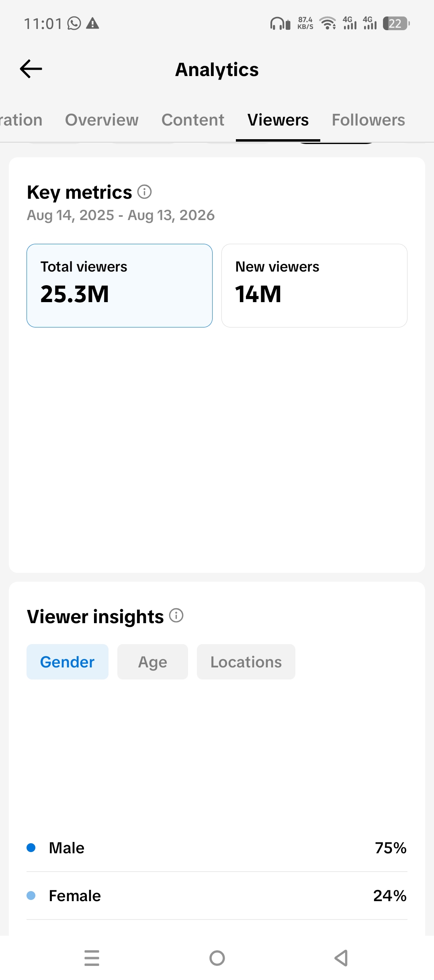The width and height of the screenshot is (434, 980).
Task: Switch viewer insights to Locations
Action: click(246, 662)
